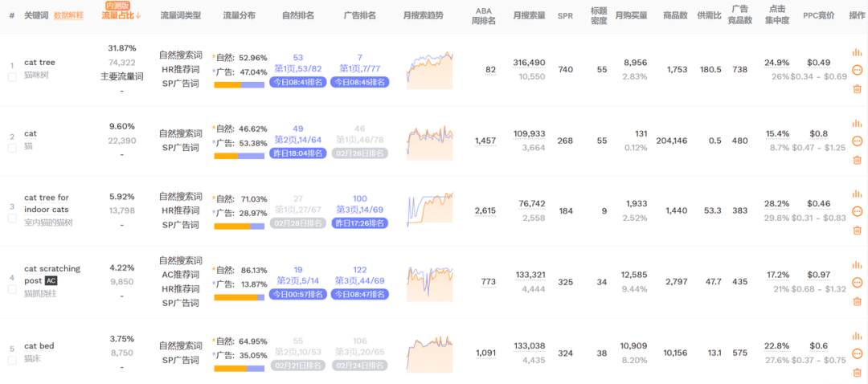The image size is (868, 384).
Task: Expand more menu for the cat tree row
Action: pos(857,70)
